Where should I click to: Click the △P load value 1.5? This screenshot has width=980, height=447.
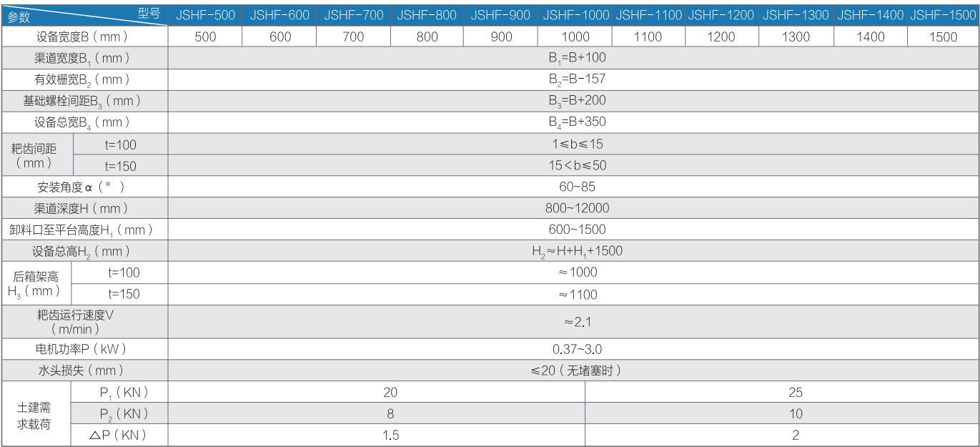[x=390, y=435]
